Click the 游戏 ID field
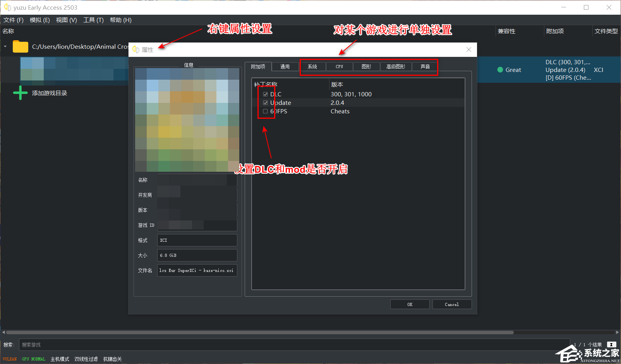Image resolution: width=621 pixels, height=364 pixels. click(x=197, y=225)
